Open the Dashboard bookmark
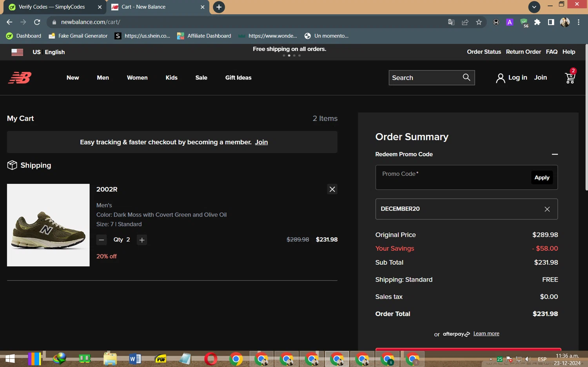This screenshot has width=588, height=367. 24,36
